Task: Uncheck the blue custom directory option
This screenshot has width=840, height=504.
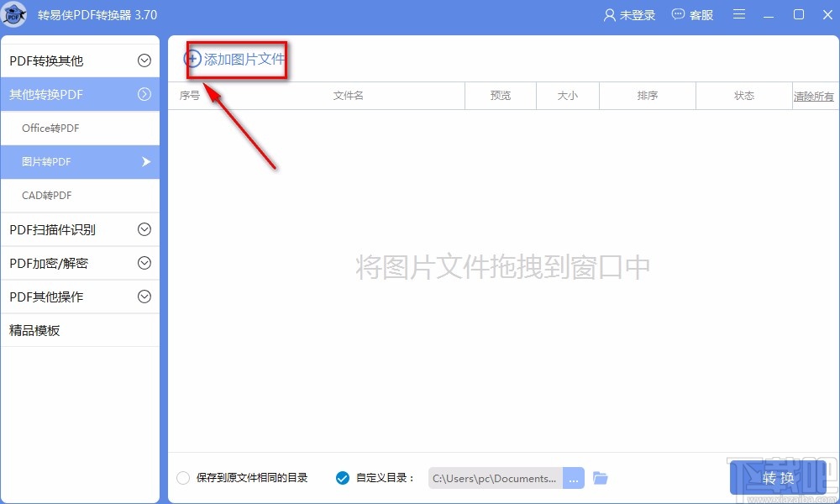Action: click(342, 477)
